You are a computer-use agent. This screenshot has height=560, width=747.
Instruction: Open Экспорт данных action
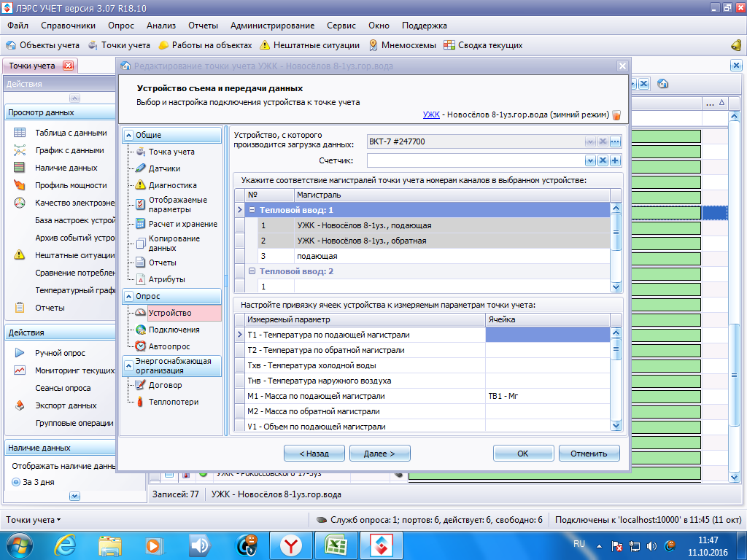pyautogui.click(x=65, y=405)
